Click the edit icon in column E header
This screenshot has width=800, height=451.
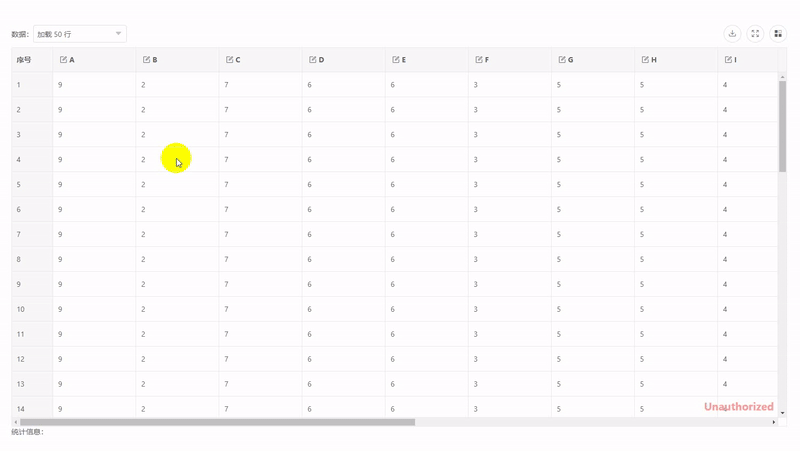tap(396, 60)
